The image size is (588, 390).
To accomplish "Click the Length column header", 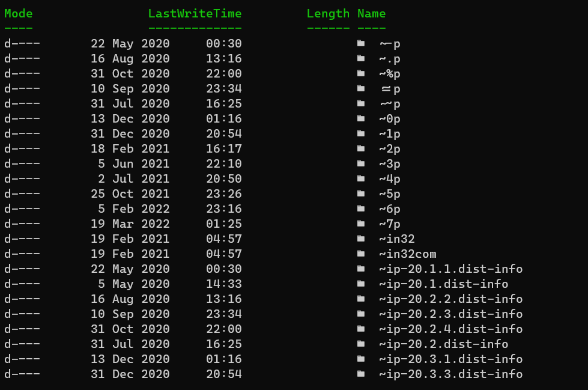I will click(x=328, y=13).
